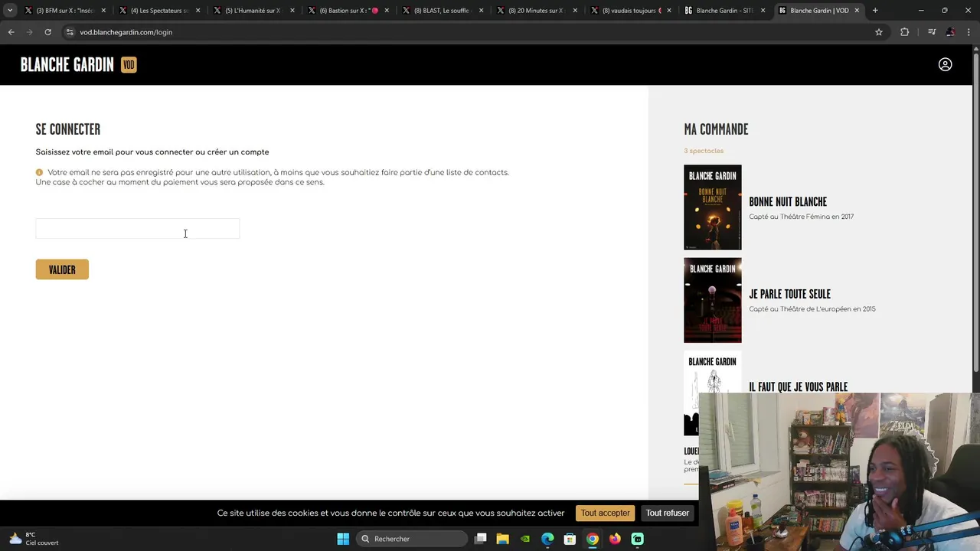Select Il Faut Que Je Vous Parle title
This screenshot has height=551, width=980.
point(798,387)
